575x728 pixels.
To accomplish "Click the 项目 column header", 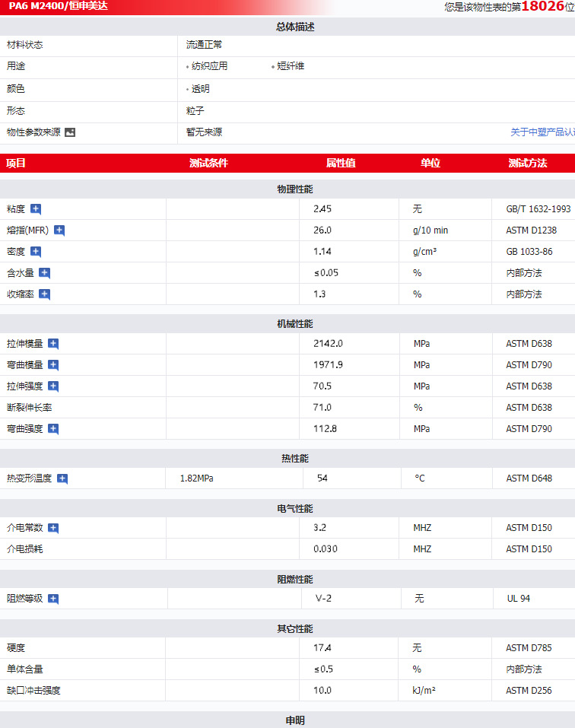I will point(16,163).
